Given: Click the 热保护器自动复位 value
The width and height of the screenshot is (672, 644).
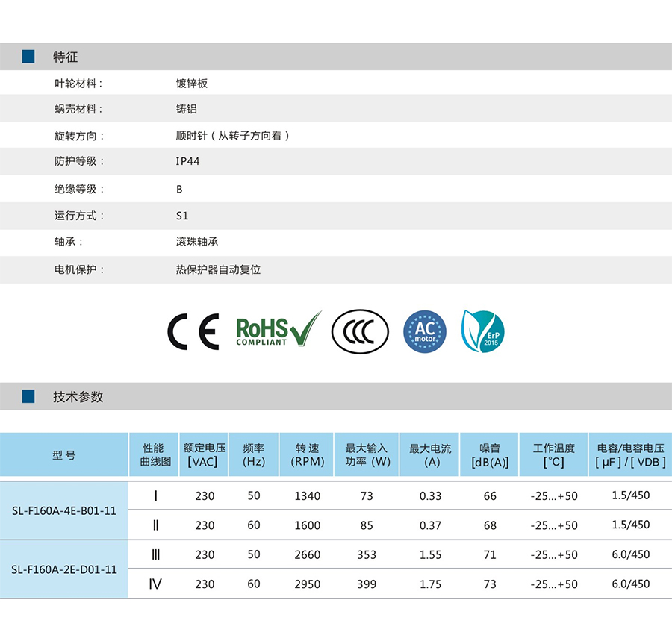Looking at the screenshot, I should tap(218, 269).
